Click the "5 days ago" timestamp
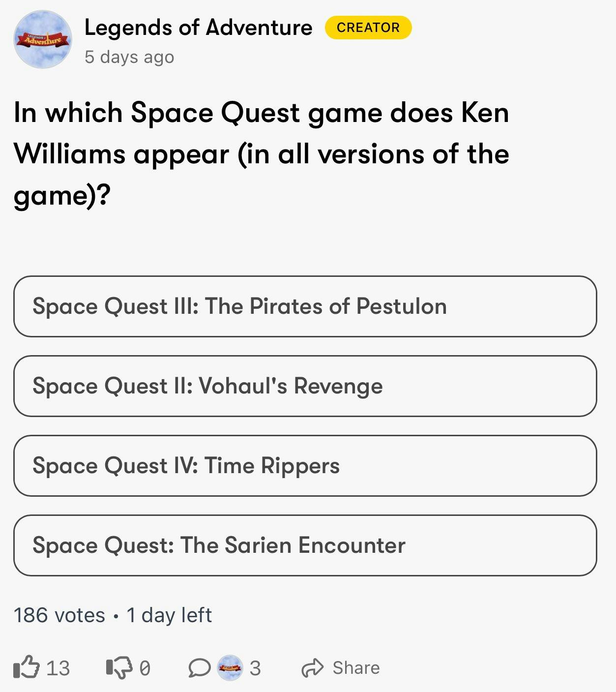 (x=129, y=57)
